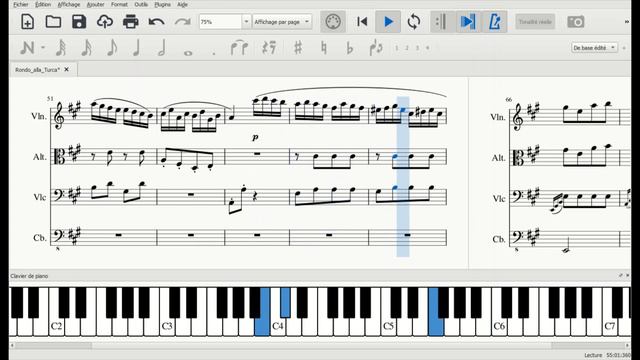Viewport: 640px width, 360px height.
Task: Toggle the metronome
Action: tap(494, 22)
